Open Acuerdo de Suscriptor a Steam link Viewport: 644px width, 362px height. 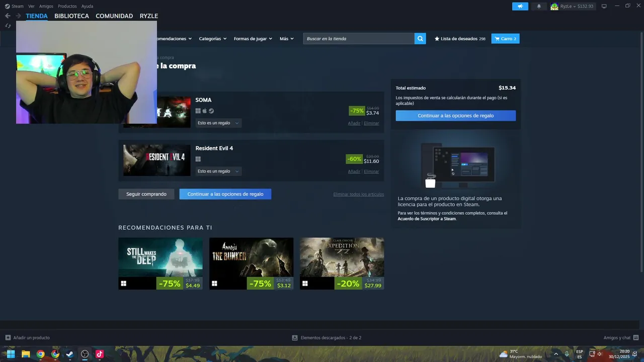pos(427,219)
